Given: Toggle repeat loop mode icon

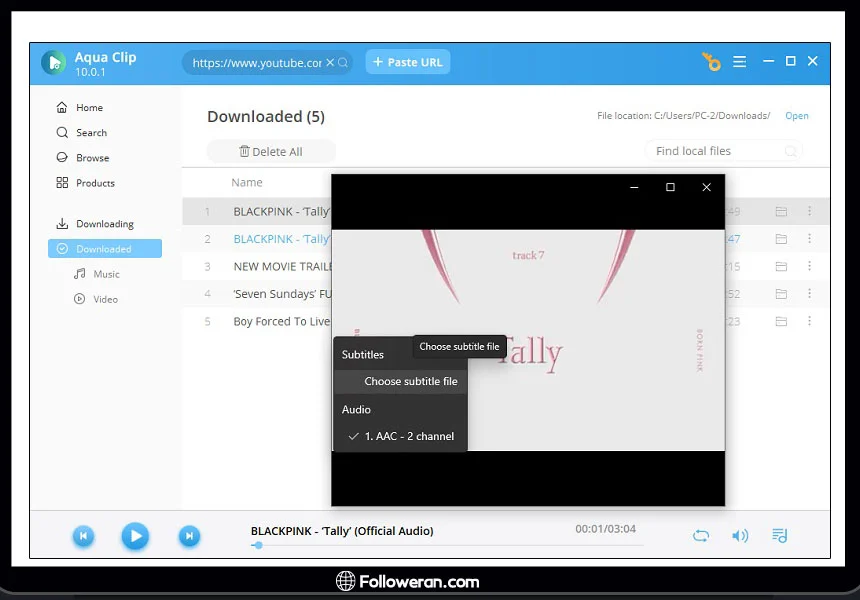Looking at the screenshot, I should 701,536.
